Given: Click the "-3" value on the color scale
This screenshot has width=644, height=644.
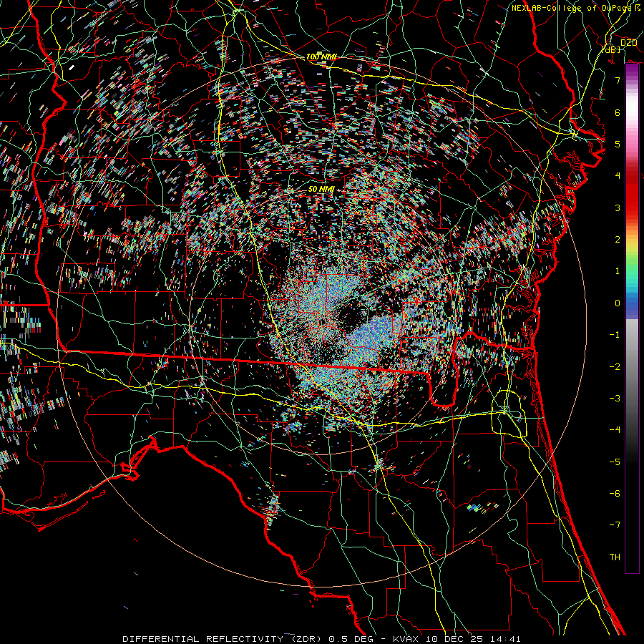Looking at the screenshot, I should [x=615, y=399].
